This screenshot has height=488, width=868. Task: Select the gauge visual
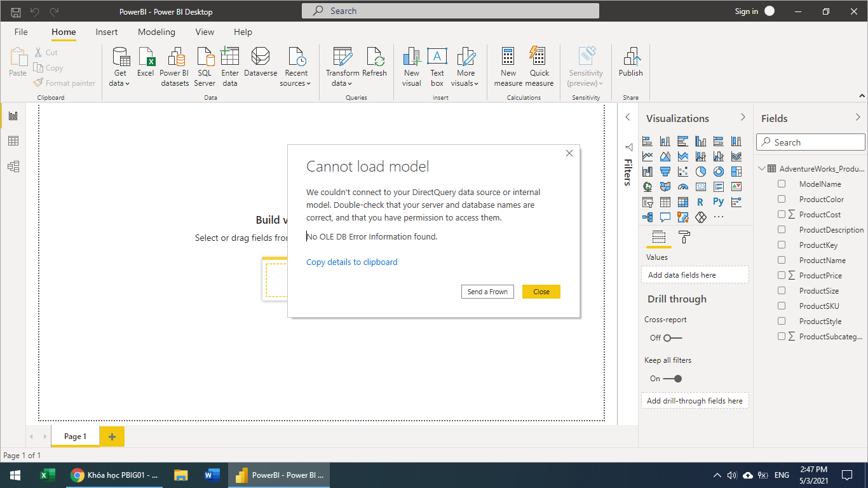[x=683, y=187]
